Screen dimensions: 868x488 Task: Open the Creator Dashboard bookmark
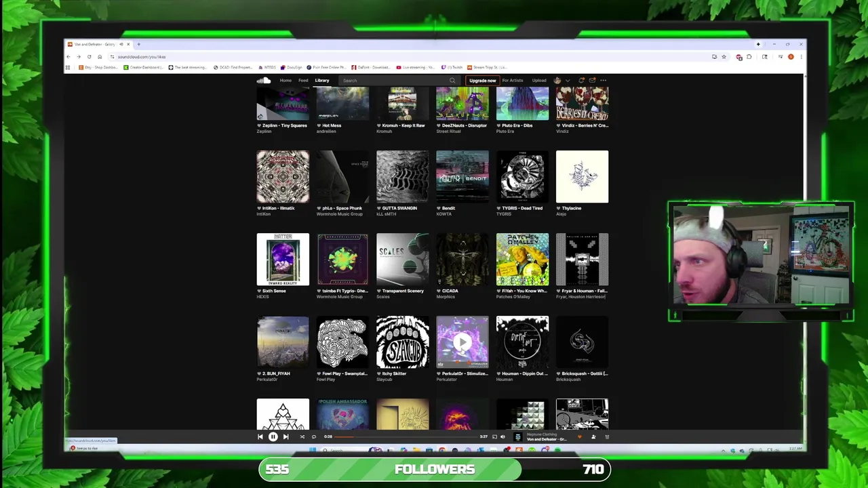coord(143,67)
